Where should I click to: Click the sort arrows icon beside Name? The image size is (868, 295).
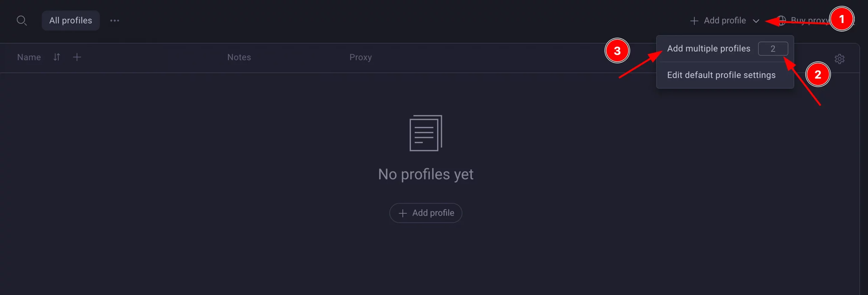coord(57,57)
